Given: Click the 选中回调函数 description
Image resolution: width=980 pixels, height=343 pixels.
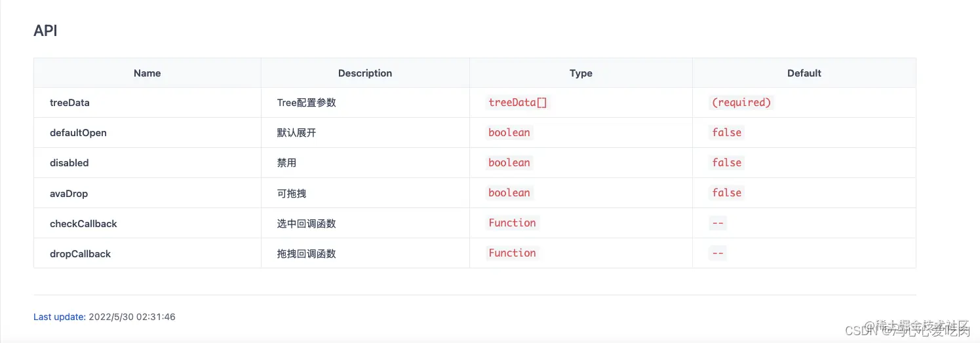Looking at the screenshot, I should pyautogui.click(x=306, y=223).
